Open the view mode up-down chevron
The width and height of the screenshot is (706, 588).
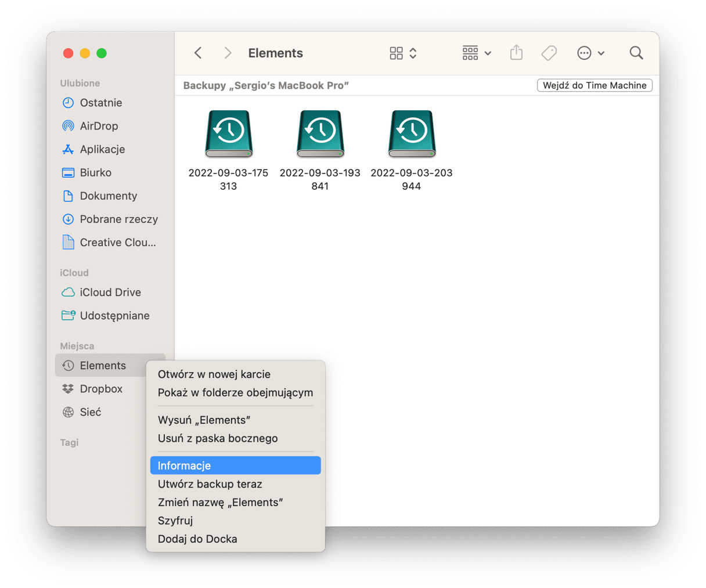click(x=413, y=53)
